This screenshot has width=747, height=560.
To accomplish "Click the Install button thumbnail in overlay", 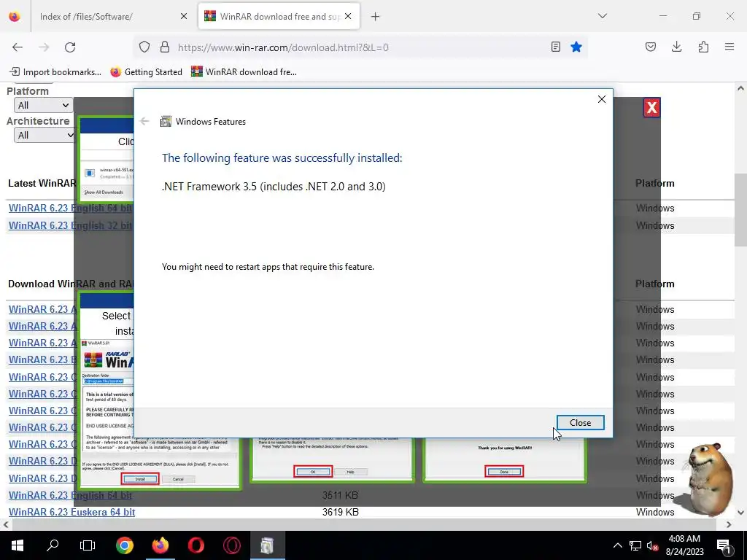I will pyautogui.click(x=140, y=478).
